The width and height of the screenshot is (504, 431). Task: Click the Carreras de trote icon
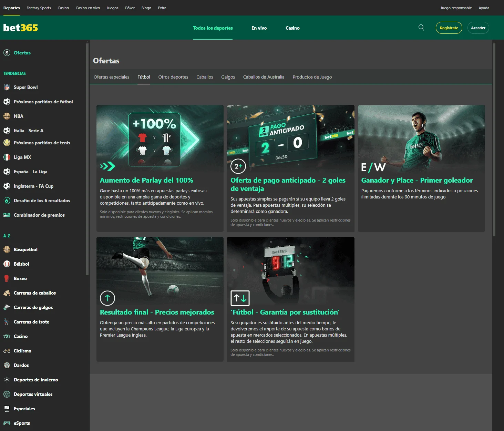(x=7, y=322)
